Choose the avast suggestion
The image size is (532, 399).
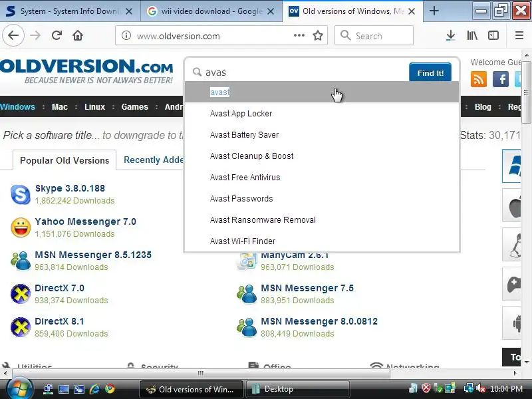click(322, 92)
